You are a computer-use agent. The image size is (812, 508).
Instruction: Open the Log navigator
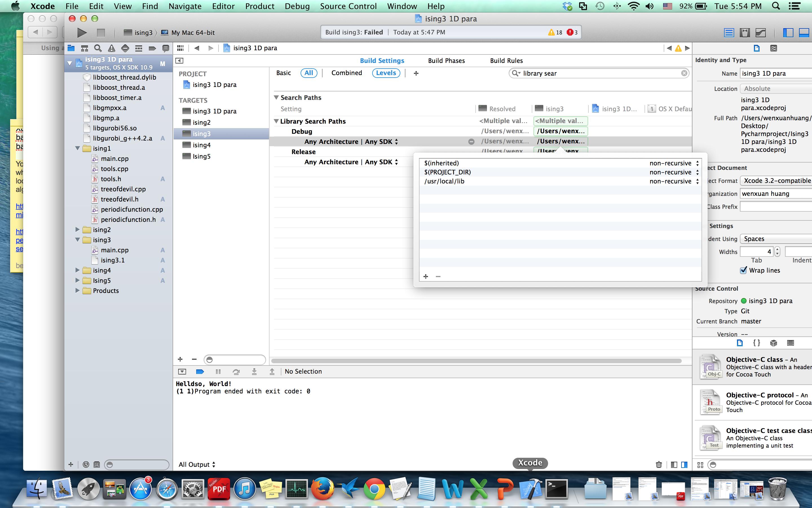pos(166,48)
